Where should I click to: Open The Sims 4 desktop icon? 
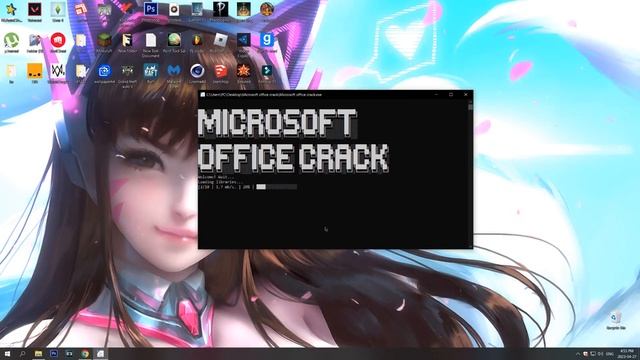coord(58,10)
